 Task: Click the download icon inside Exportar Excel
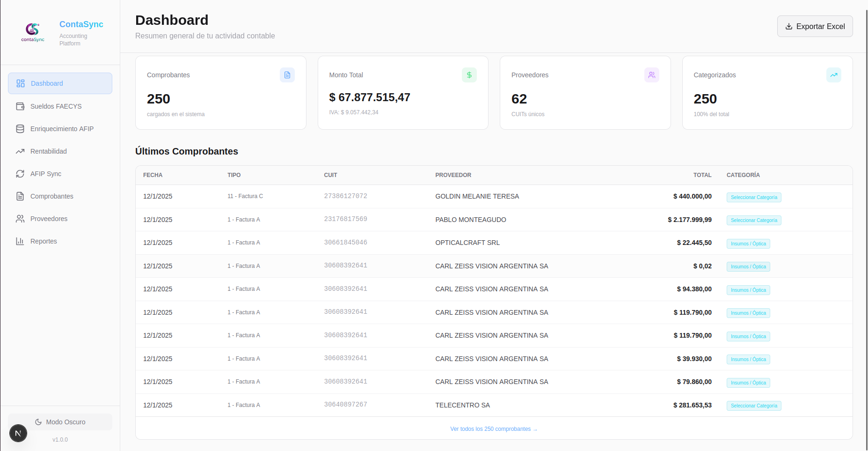[x=789, y=26]
